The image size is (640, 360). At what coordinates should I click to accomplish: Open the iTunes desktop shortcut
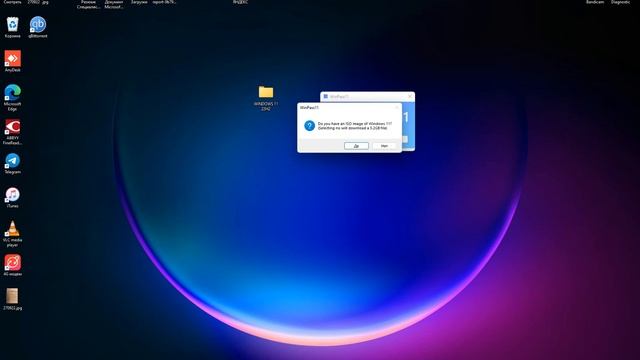[13, 198]
